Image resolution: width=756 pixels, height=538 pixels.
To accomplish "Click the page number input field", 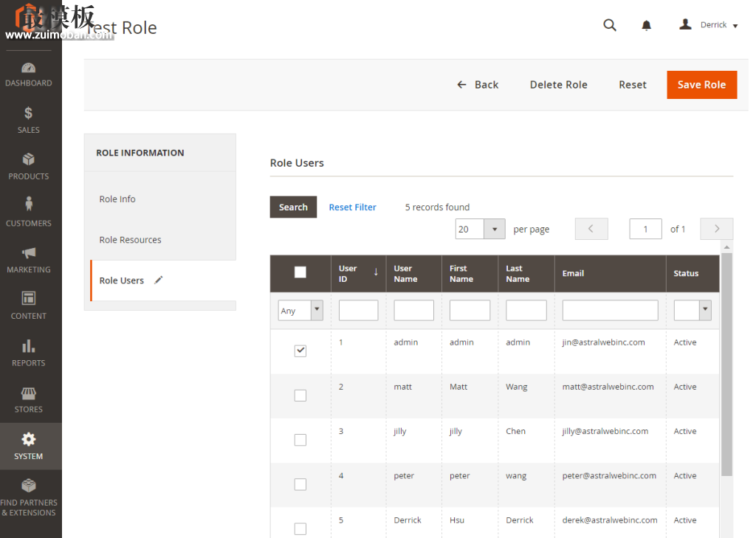I will (x=645, y=229).
